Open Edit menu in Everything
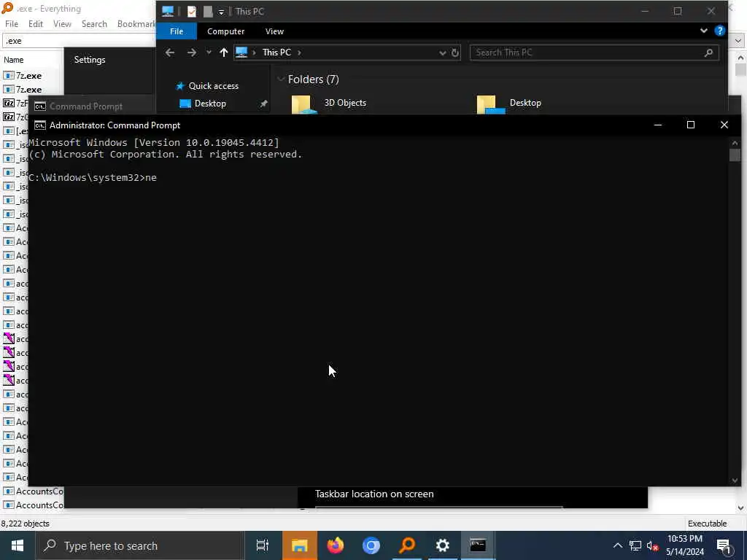This screenshot has width=747, height=560. pos(36,24)
